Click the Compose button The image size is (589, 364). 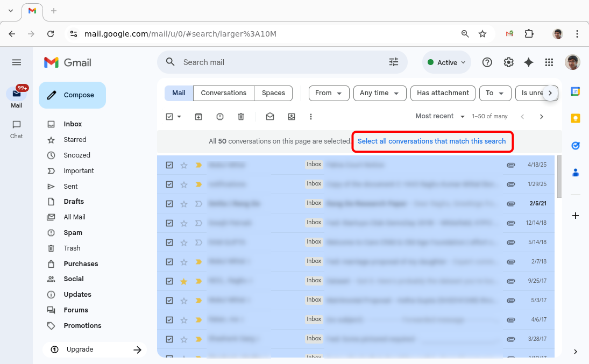tap(72, 95)
